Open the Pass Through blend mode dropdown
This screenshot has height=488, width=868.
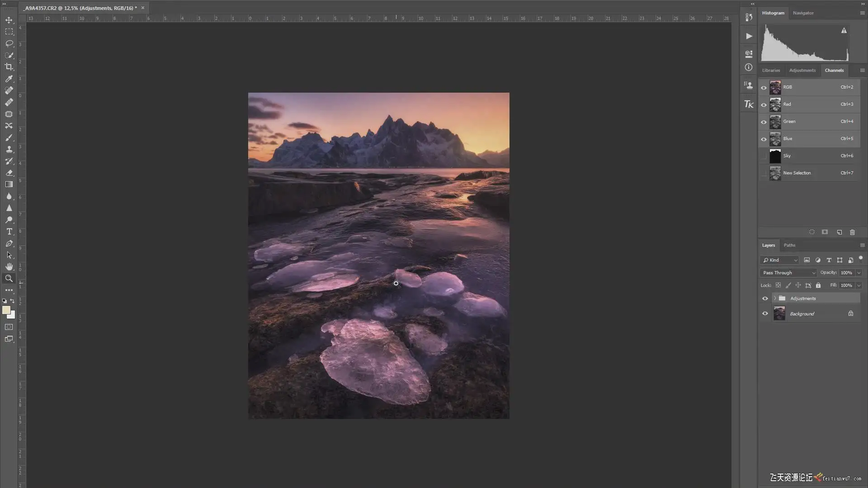point(789,272)
